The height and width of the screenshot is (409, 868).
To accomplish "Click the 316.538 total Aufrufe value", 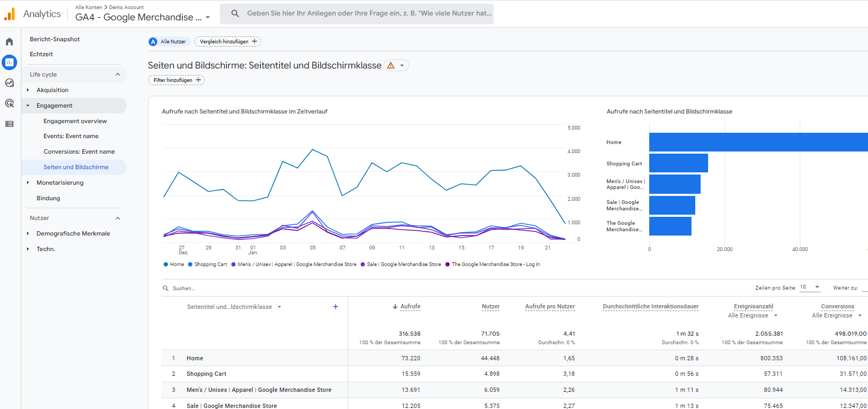I will click(410, 334).
